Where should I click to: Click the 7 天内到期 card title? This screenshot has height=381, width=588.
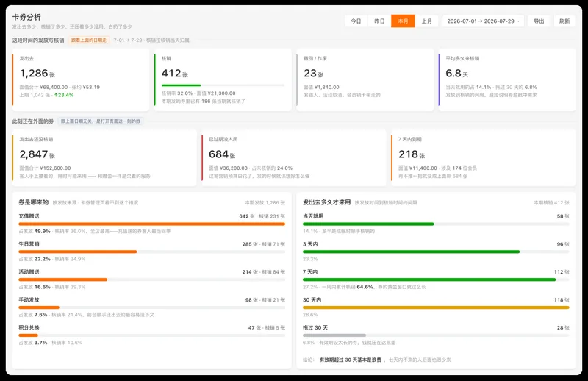(410, 139)
